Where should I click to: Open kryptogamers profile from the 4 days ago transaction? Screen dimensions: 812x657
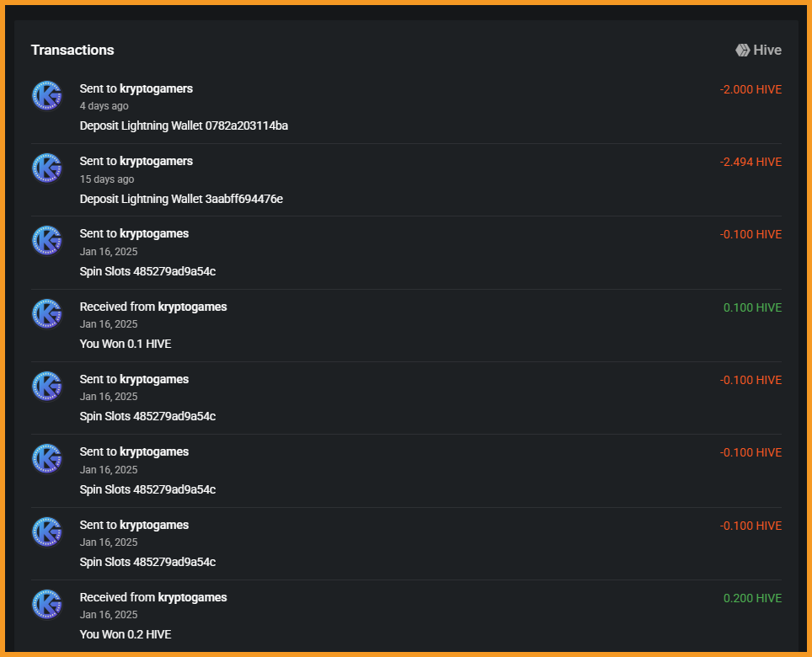tap(156, 88)
